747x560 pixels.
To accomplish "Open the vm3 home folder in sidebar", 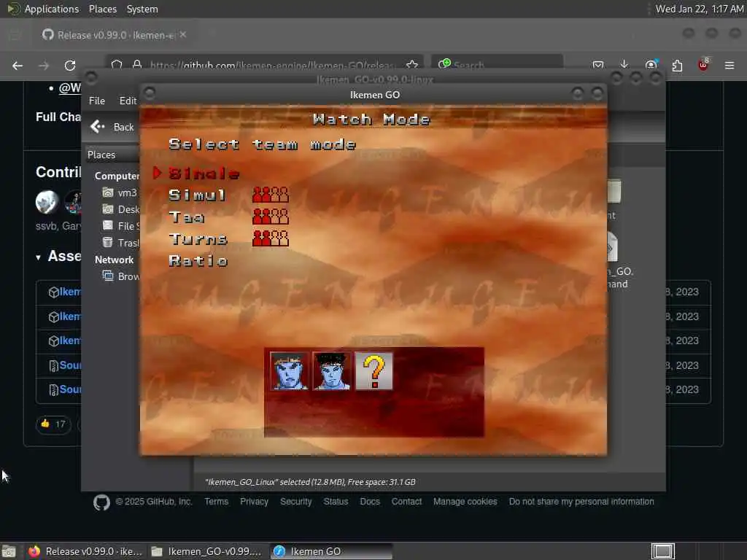I will tap(120, 192).
